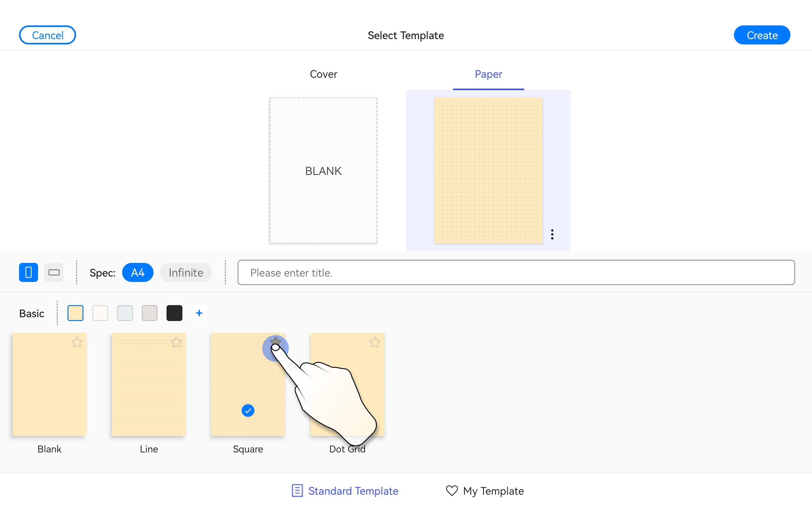Open paper preview three-dot menu
812x508 pixels.
click(x=552, y=234)
